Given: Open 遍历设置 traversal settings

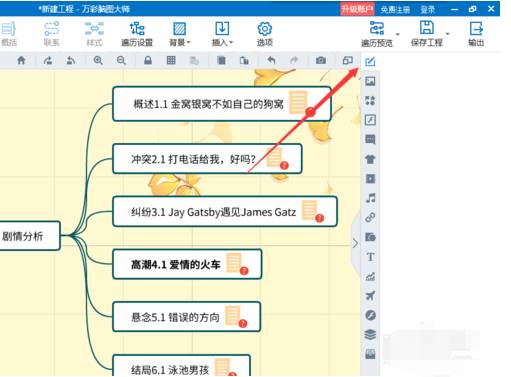Looking at the screenshot, I should [137, 34].
